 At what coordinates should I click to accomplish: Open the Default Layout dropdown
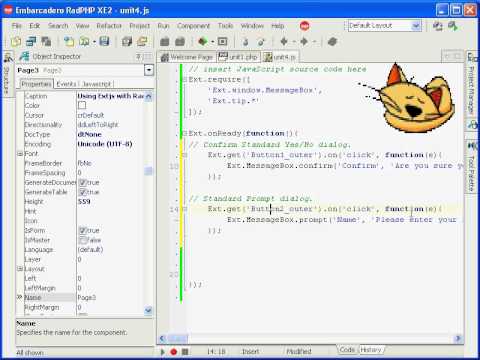[416, 26]
